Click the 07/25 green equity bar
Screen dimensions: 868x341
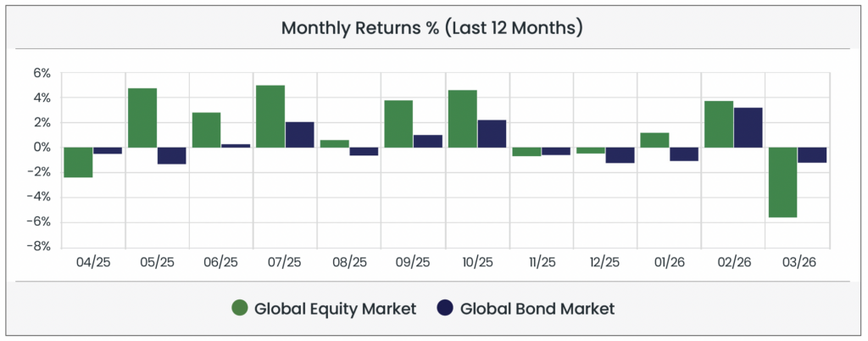[x=270, y=116]
